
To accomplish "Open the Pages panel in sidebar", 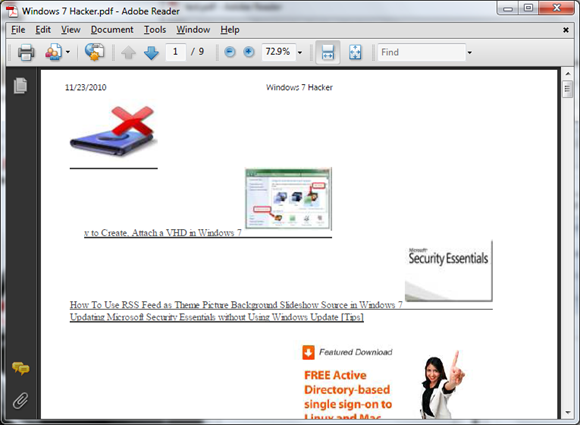I will (x=20, y=86).
